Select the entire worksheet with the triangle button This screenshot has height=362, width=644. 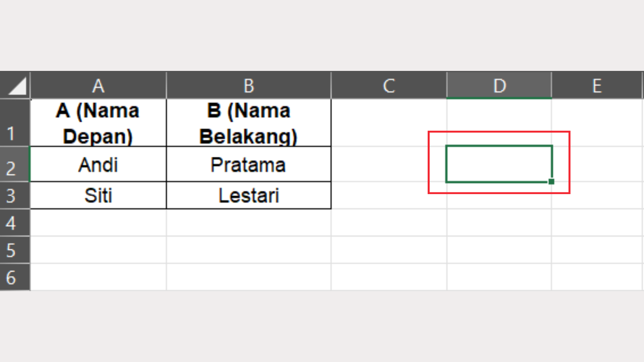[x=15, y=85]
